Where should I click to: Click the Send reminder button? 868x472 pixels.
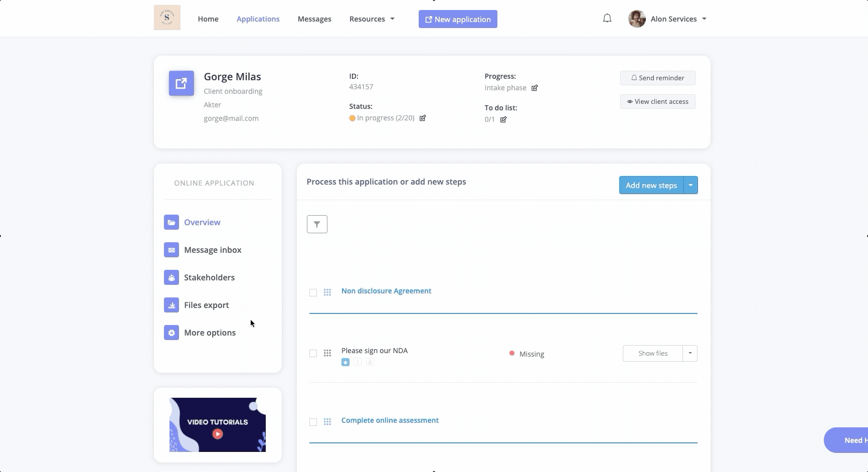click(657, 78)
